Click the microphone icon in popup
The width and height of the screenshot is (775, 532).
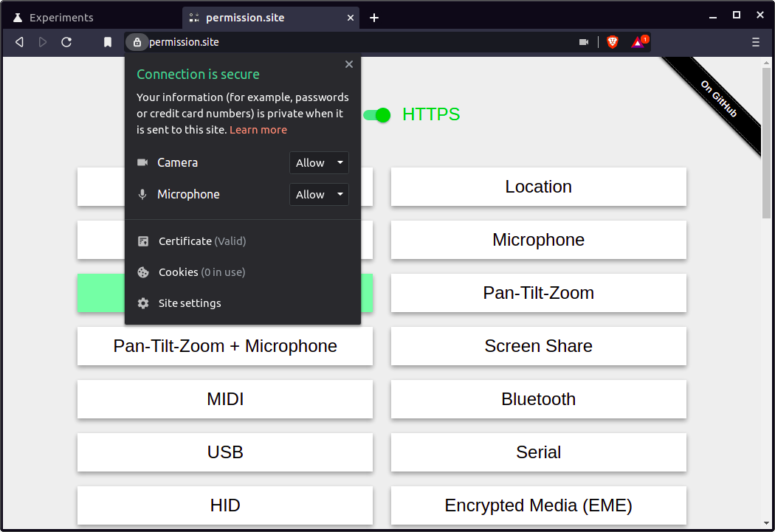pos(142,194)
